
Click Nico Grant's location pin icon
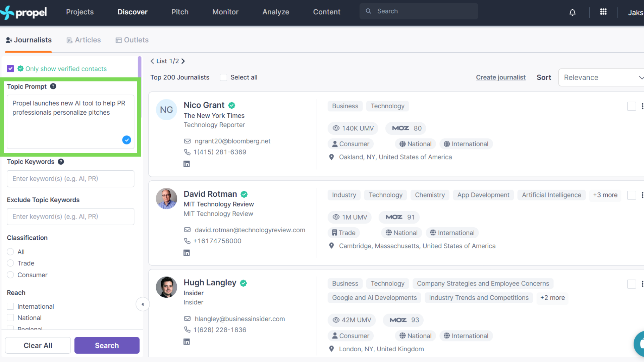331,157
